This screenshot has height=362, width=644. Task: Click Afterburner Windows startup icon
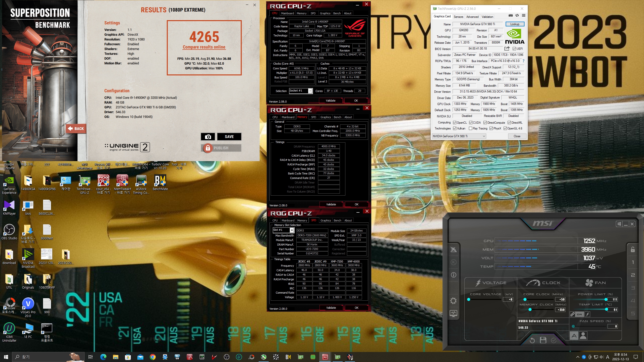click(x=619, y=224)
